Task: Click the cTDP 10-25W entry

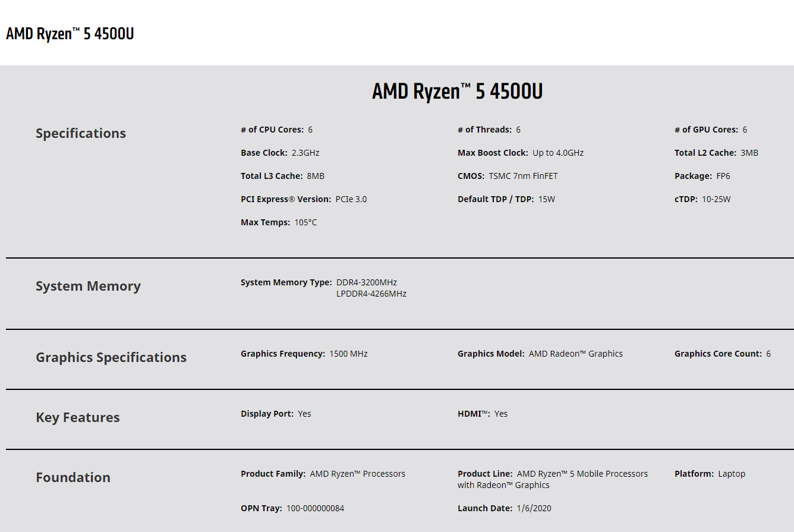Action: [x=702, y=199]
